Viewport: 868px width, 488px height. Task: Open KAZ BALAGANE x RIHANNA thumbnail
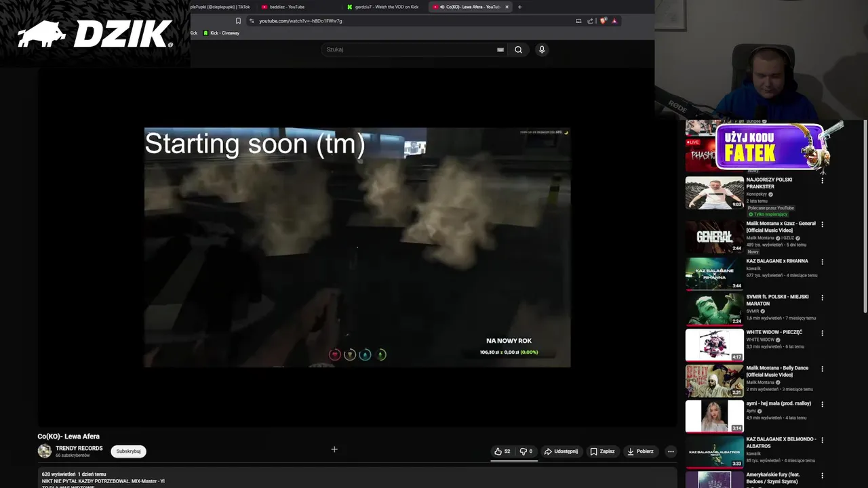[x=714, y=273]
